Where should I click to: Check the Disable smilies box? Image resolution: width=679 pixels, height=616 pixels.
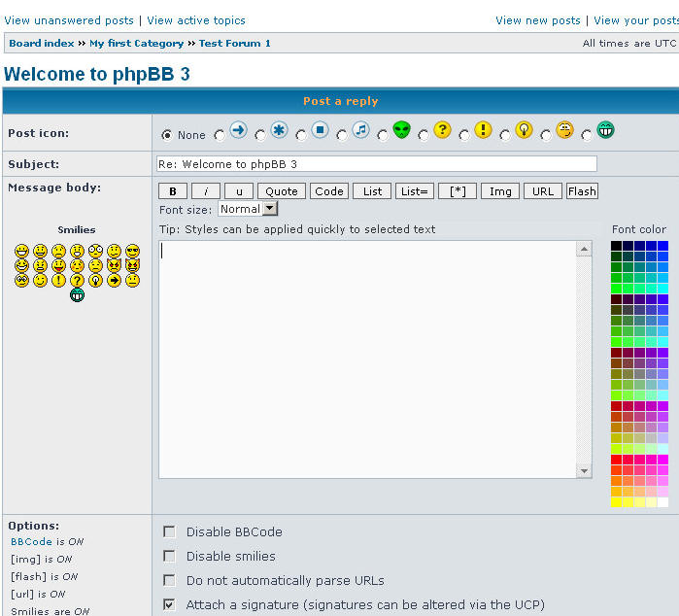[169, 556]
